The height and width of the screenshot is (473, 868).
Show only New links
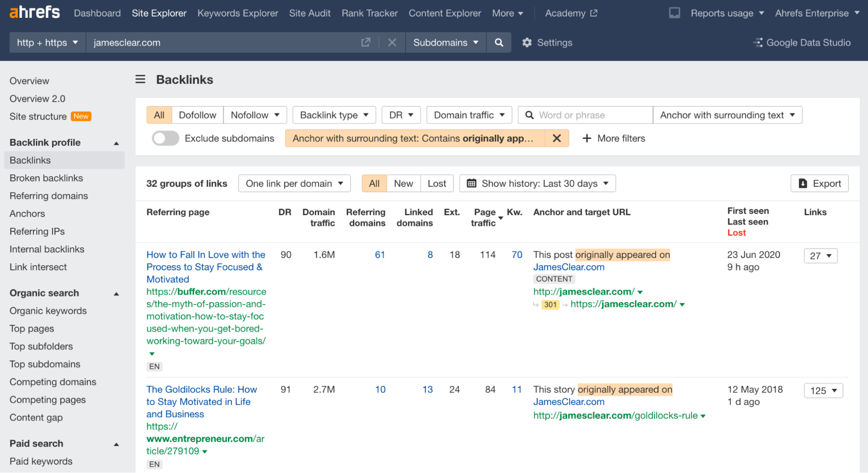pos(403,183)
